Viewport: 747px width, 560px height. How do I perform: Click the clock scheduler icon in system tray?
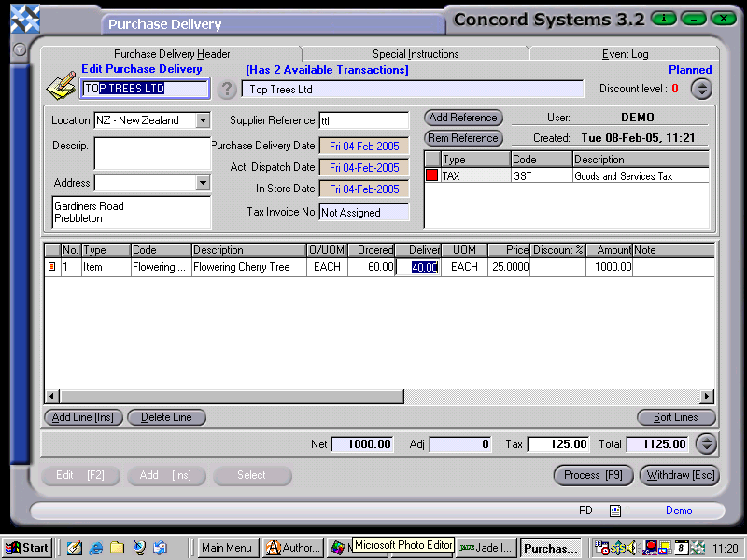coord(601,548)
